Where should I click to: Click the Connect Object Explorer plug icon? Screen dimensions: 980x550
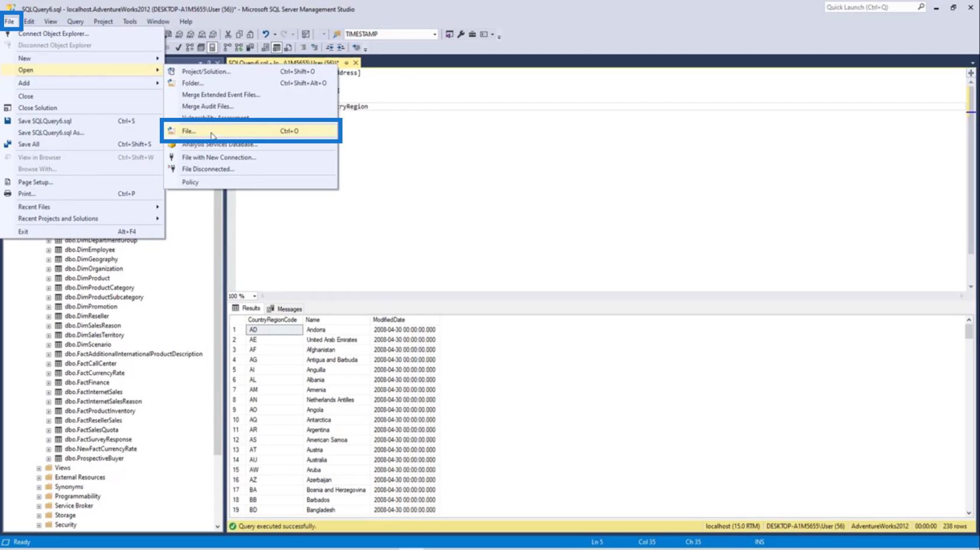click(8, 34)
